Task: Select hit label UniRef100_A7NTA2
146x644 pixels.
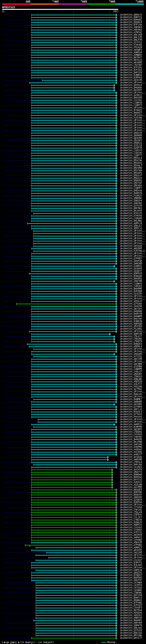Action: tap(131, 32)
